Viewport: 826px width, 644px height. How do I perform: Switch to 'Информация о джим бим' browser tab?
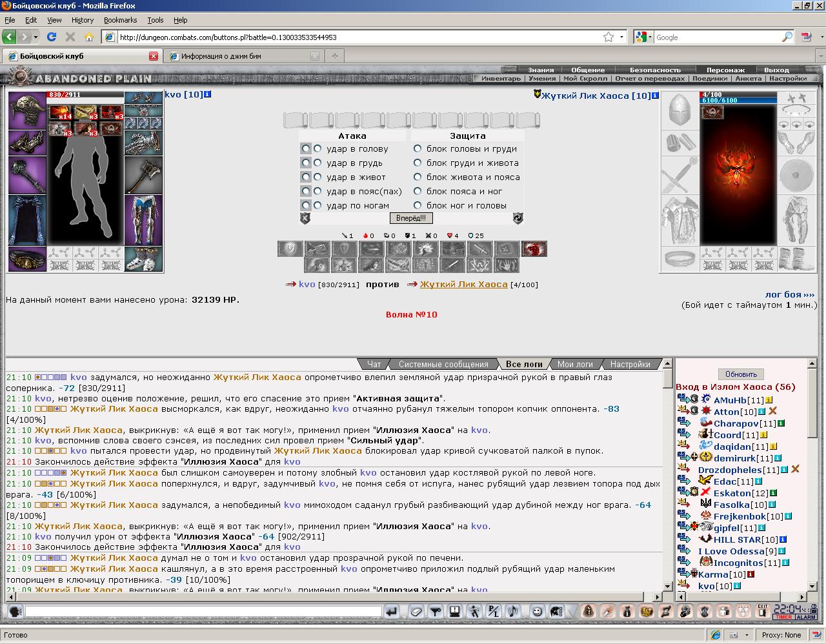244,56
